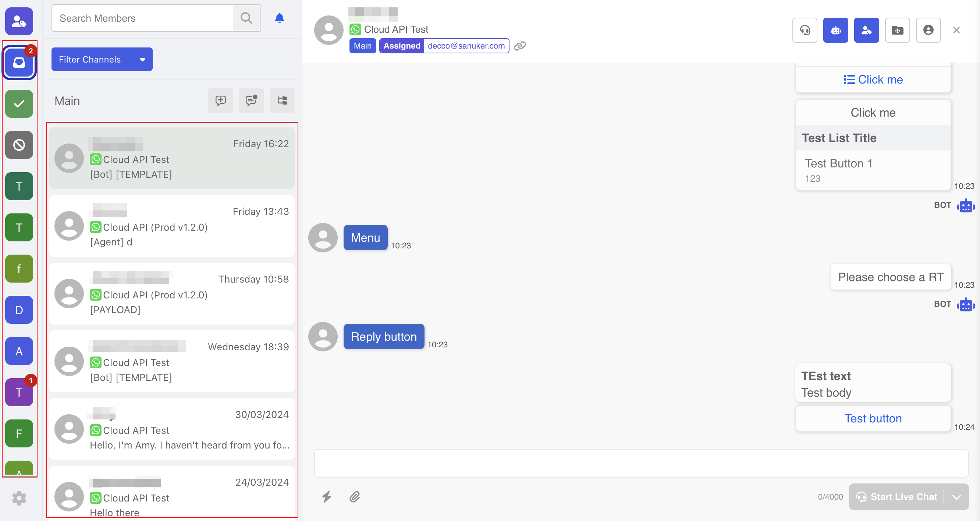
Task: Click the unread messages filter icon
Action: coord(252,100)
